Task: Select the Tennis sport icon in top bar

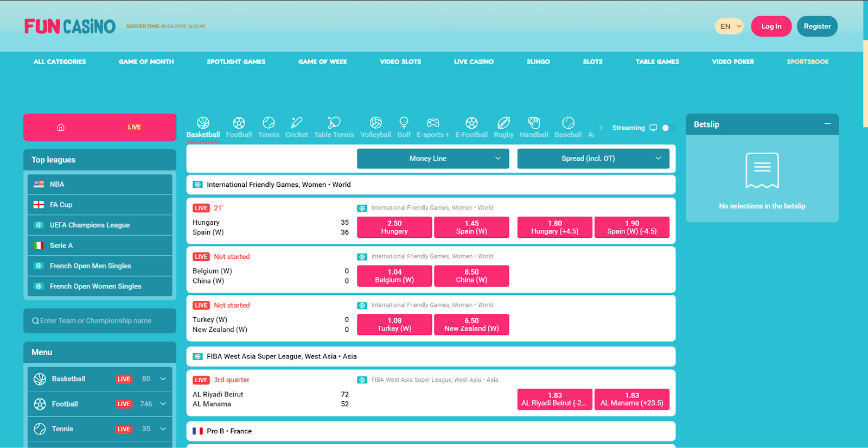Action: pos(269,123)
